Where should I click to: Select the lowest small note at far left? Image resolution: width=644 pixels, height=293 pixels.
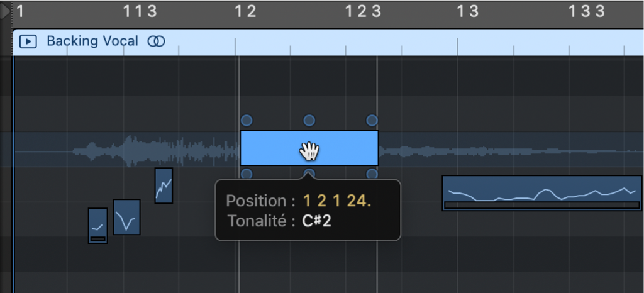tap(97, 226)
